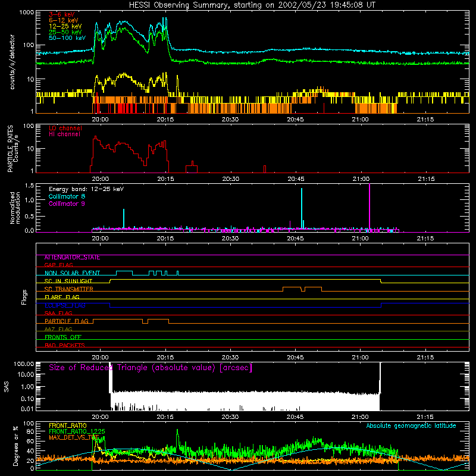Click the Normalized modulation axis label
This screenshot has width=476, height=476.
15,208
